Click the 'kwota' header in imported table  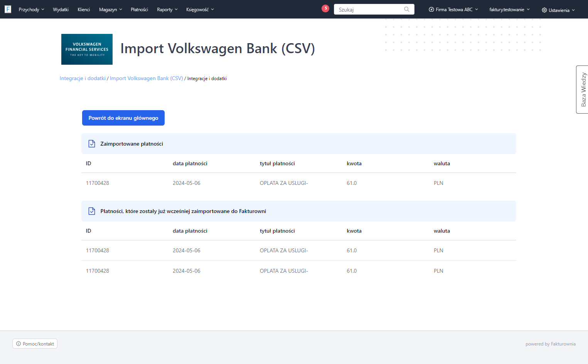click(354, 163)
